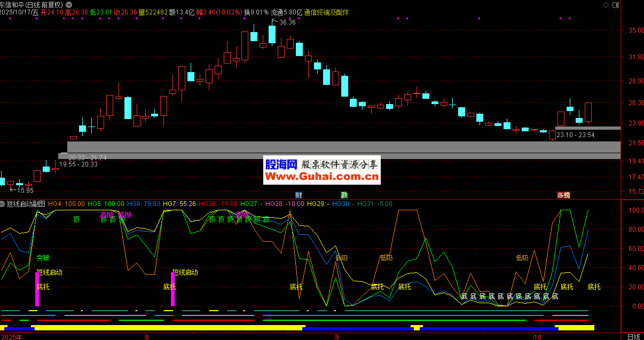Screen dimensions: 644x340
Task: Click the 2025年 label on the time axis
Action: pos(12,336)
